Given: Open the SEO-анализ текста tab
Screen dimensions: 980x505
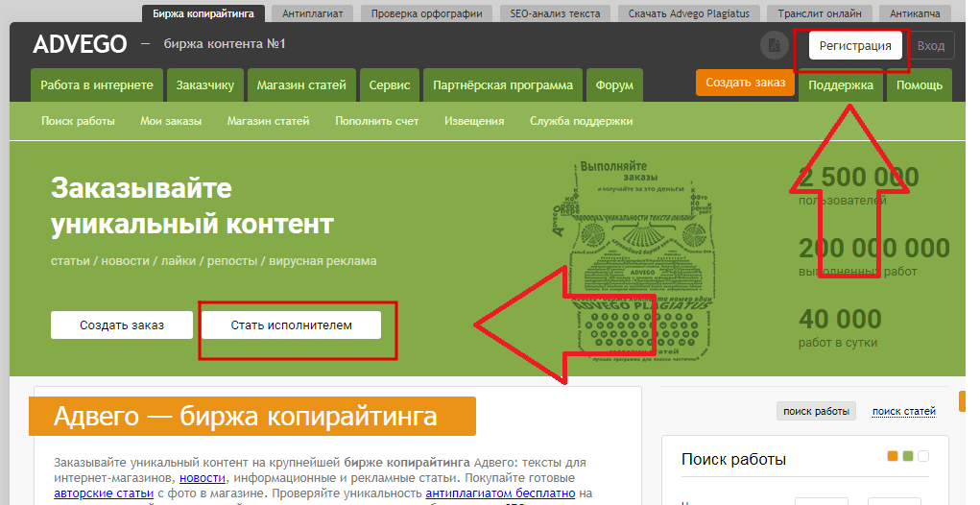Looking at the screenshot, I should (555, 13).
